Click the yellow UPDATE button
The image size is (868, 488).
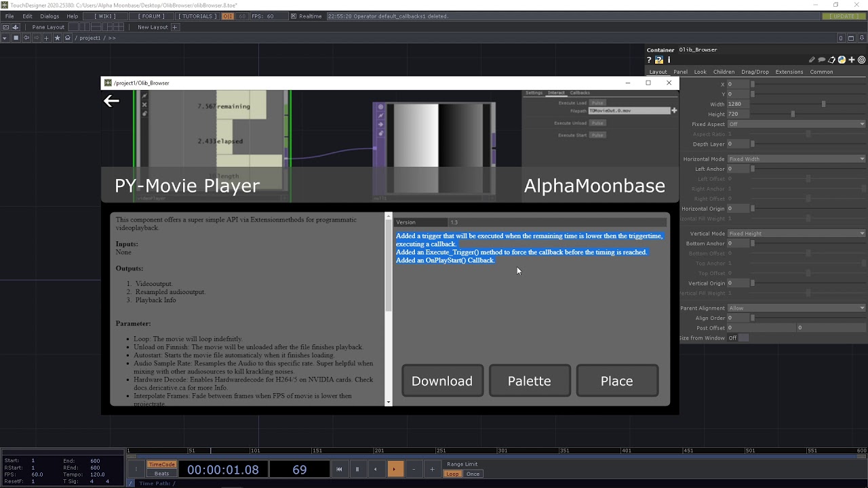pos(844,16)
